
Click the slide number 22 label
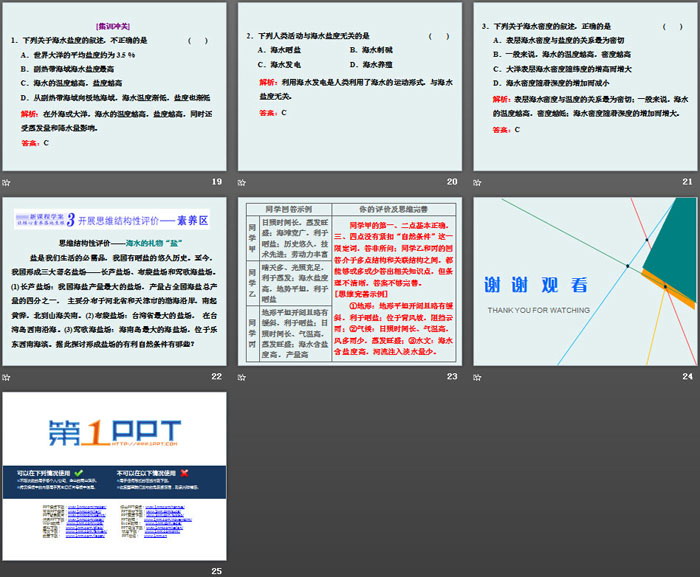[x=216, y=376]
